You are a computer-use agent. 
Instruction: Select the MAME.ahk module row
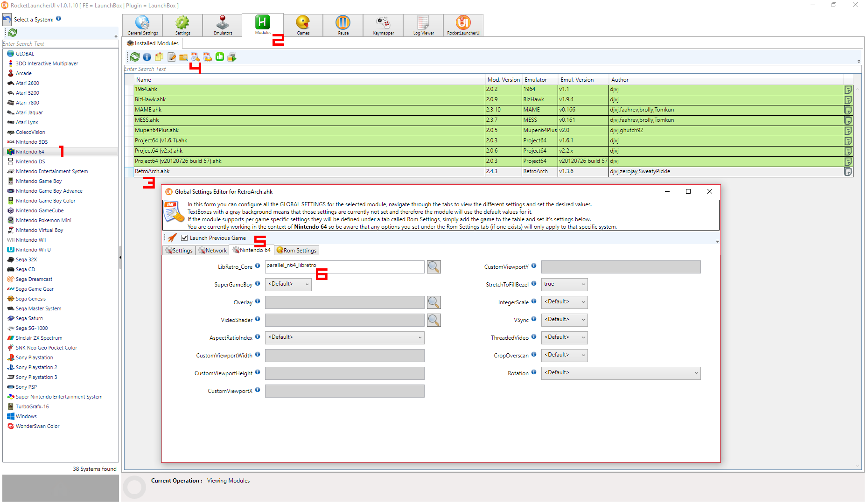coord(308,110)
